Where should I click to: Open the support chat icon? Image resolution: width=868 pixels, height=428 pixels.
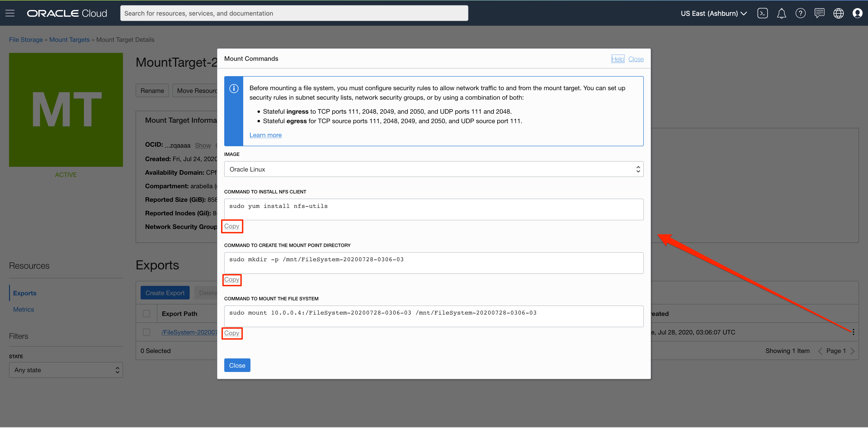819,13
